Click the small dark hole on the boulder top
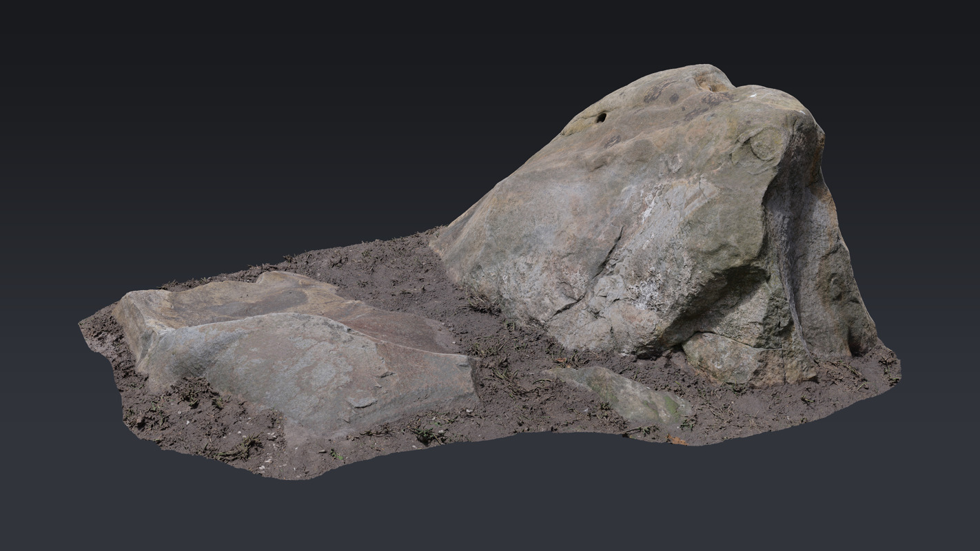 coord(601,118)
